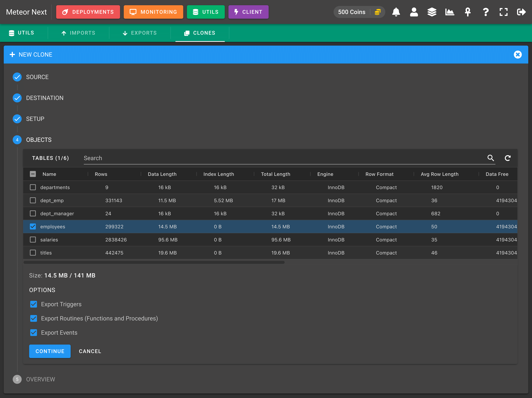Sort by Row Format column header

point(379,174)
